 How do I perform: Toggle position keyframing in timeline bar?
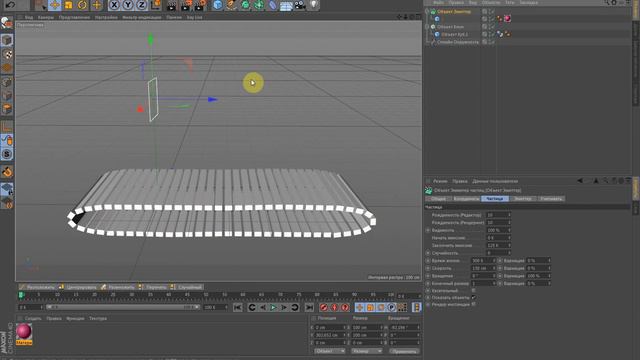click(360, 307)
